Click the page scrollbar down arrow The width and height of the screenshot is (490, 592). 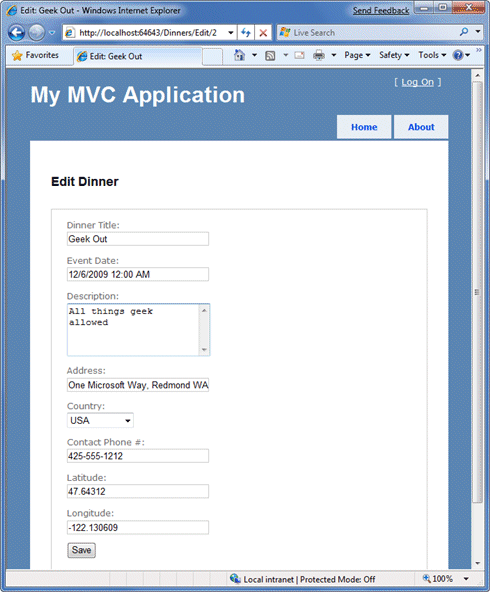(x=478, y=563)
